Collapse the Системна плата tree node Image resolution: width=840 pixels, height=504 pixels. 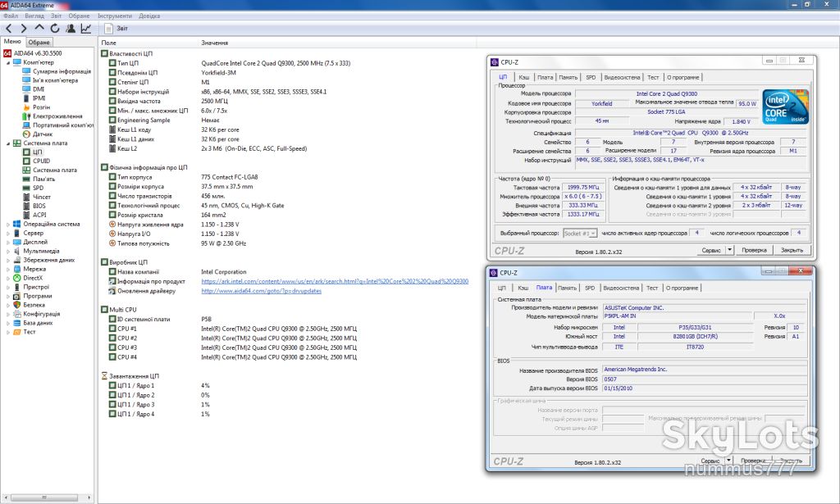point(7,143)
